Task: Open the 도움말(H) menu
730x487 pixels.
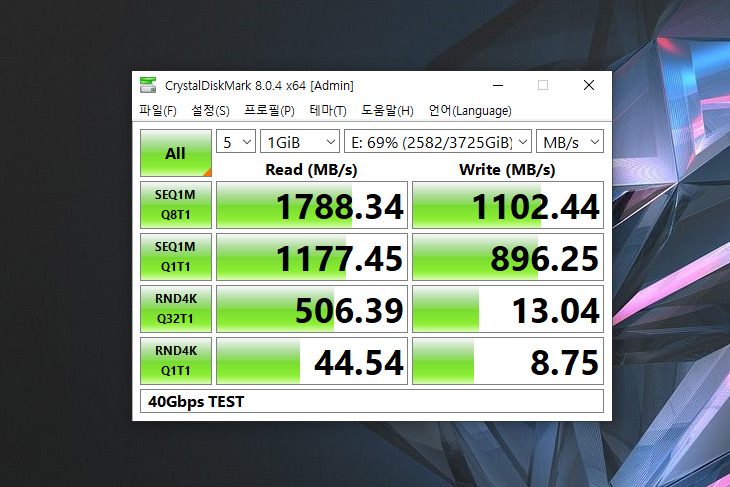Action: 387,111
